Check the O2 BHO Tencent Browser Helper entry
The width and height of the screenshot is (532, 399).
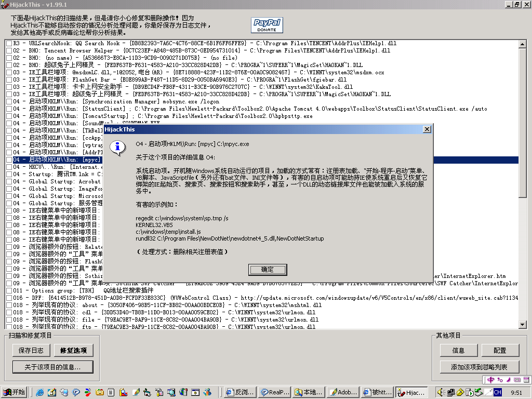tap(9, 50)
